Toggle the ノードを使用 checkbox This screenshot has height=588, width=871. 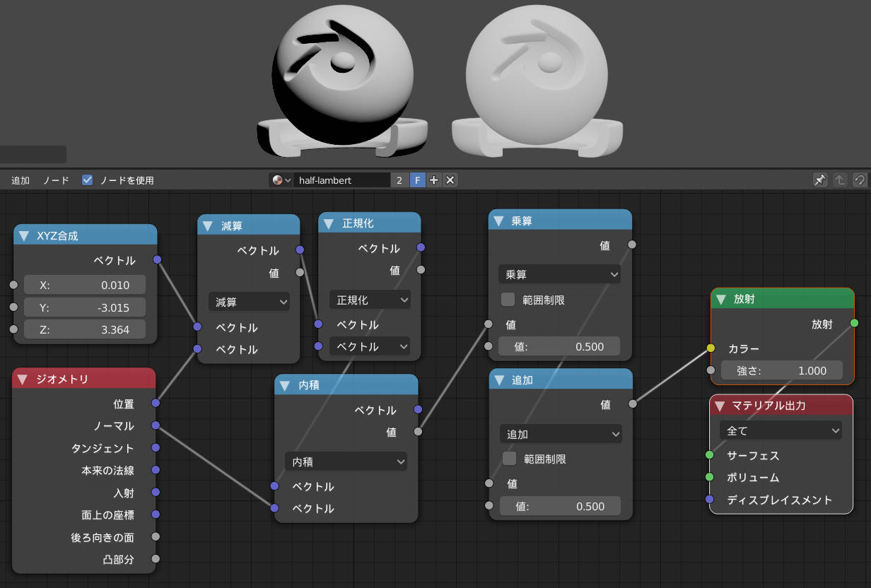pos(88,180)
